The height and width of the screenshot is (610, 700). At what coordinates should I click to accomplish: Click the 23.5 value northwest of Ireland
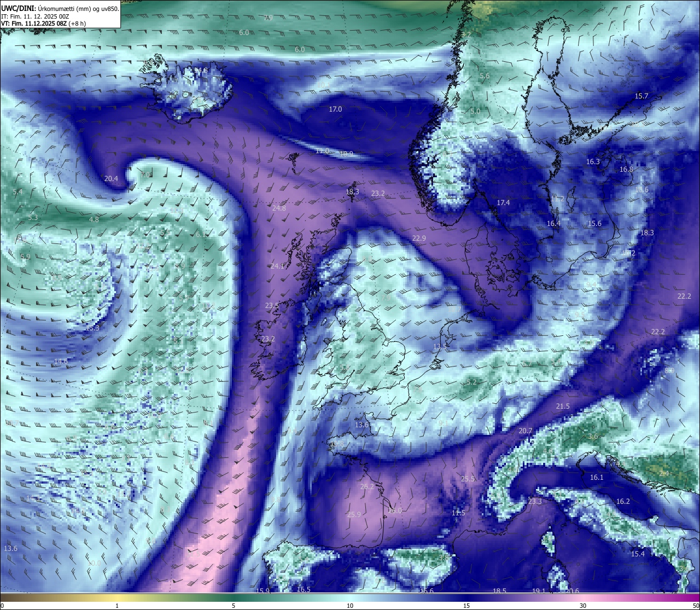[x=272, y=305]
